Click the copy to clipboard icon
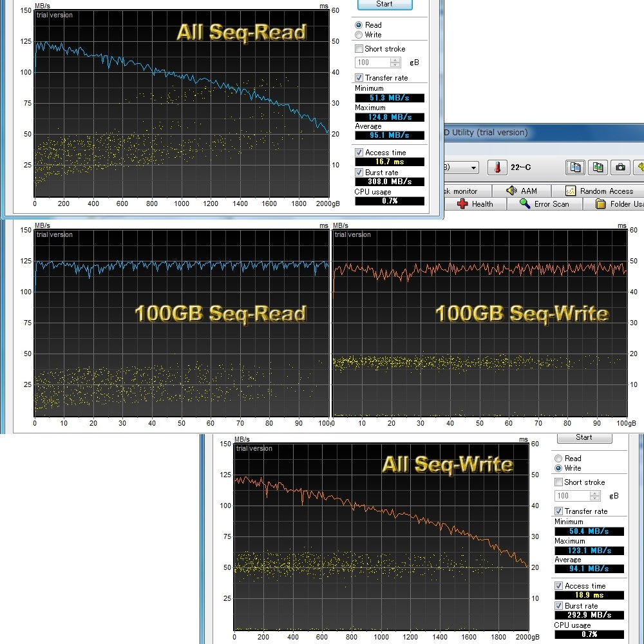644x644 pixels. [x=575, y=167]
